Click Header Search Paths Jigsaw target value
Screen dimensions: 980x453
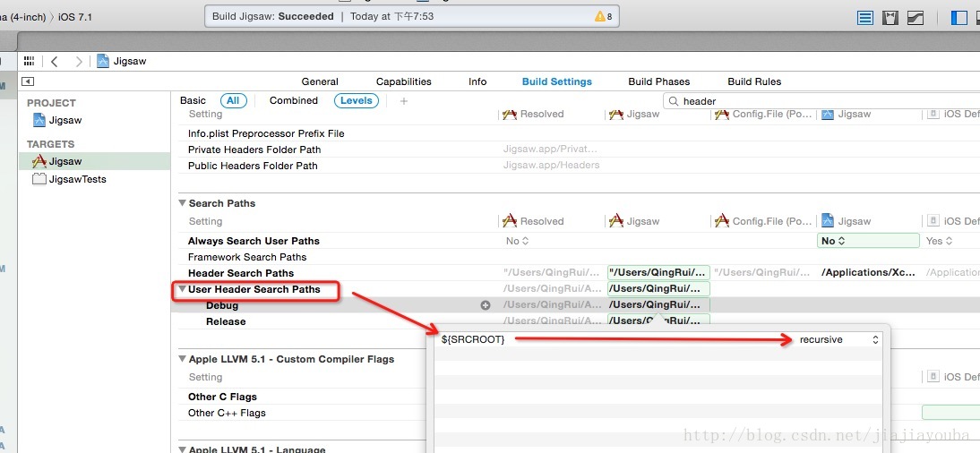tap(658, 272)
